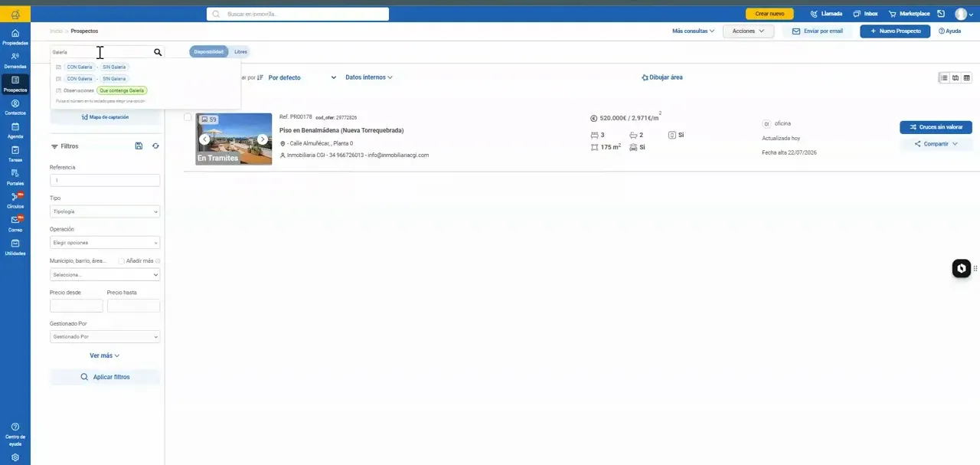
Task: Open Demandas in the left sidebar
Action: 15,61
